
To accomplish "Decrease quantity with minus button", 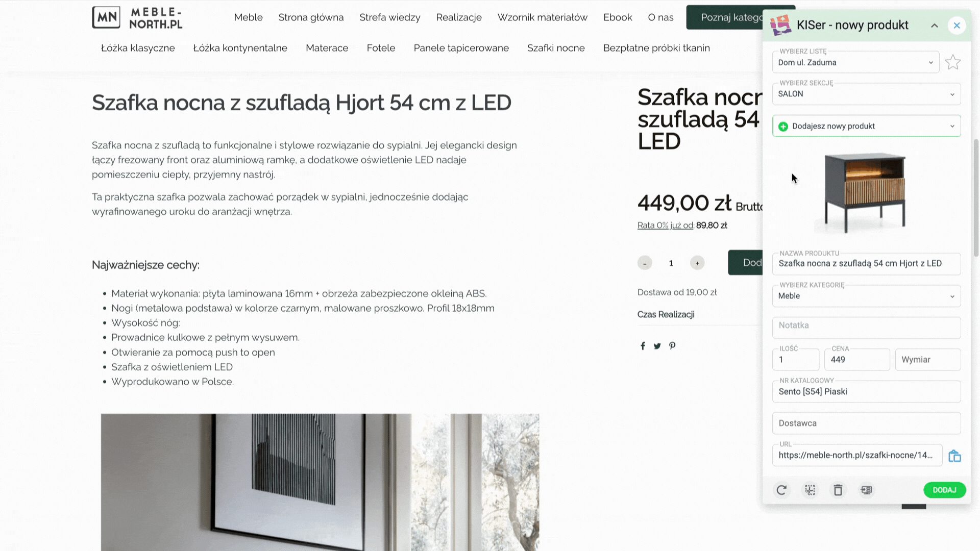I will [x=645, y=263].
